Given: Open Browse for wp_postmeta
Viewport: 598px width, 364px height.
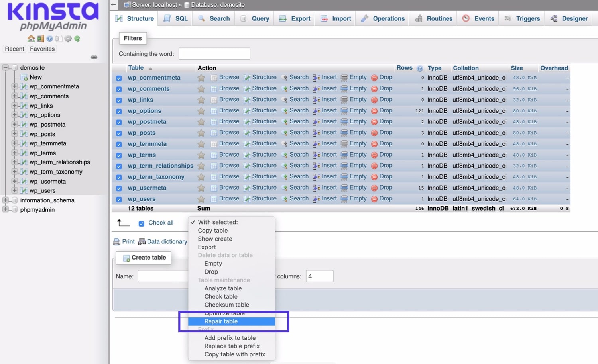Looking at the screenshot, I should pyautogui.click(x=229, y=121).
